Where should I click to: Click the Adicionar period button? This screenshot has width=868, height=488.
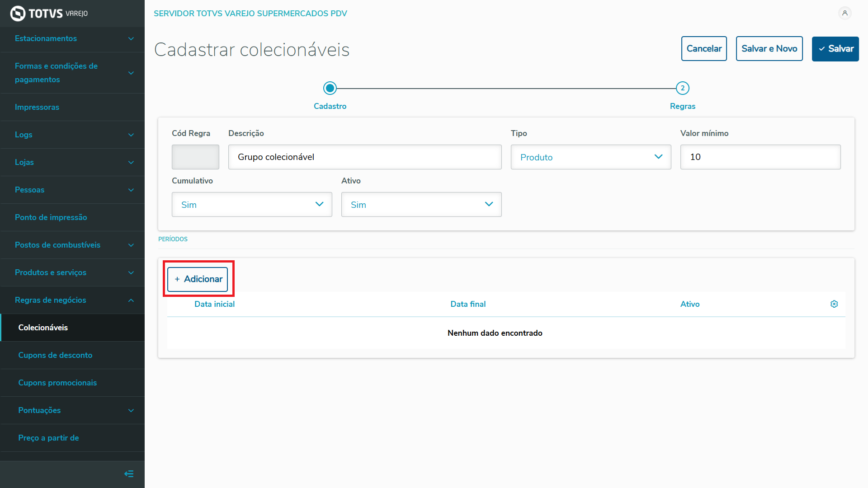click(x=198, y=279)
